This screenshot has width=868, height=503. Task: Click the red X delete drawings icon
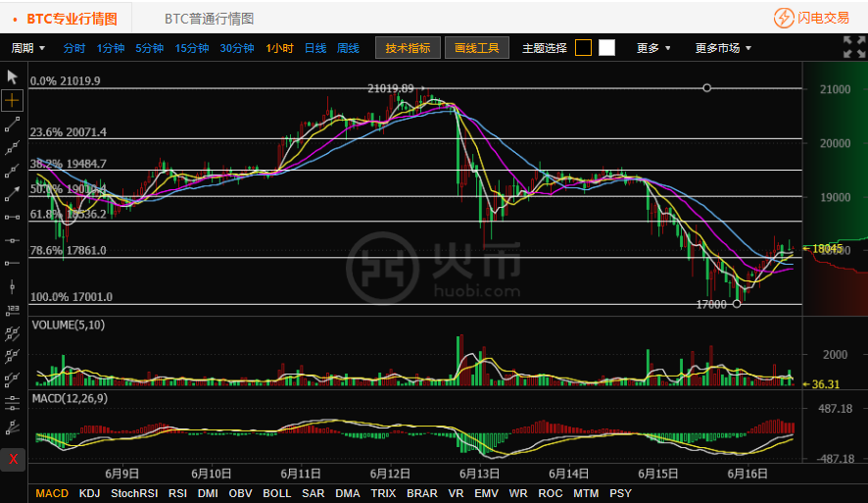(13, 459)
